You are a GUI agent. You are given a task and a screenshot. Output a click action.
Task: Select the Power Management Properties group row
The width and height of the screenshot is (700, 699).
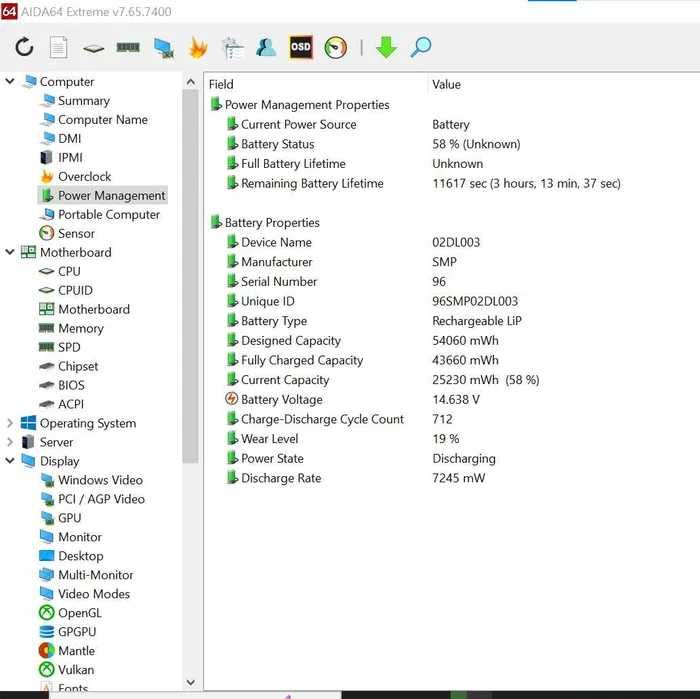[300, 105]
